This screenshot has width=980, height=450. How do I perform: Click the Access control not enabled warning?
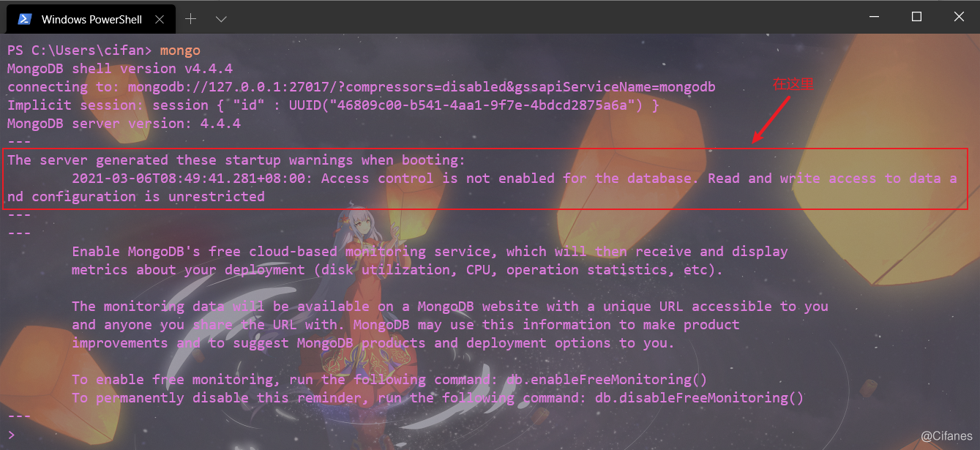pyautogui.click(x=482, y=187)
